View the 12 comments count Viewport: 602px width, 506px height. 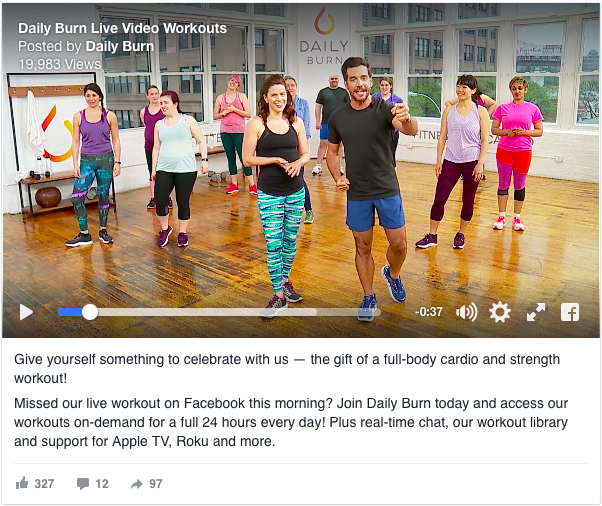[102, 483]
